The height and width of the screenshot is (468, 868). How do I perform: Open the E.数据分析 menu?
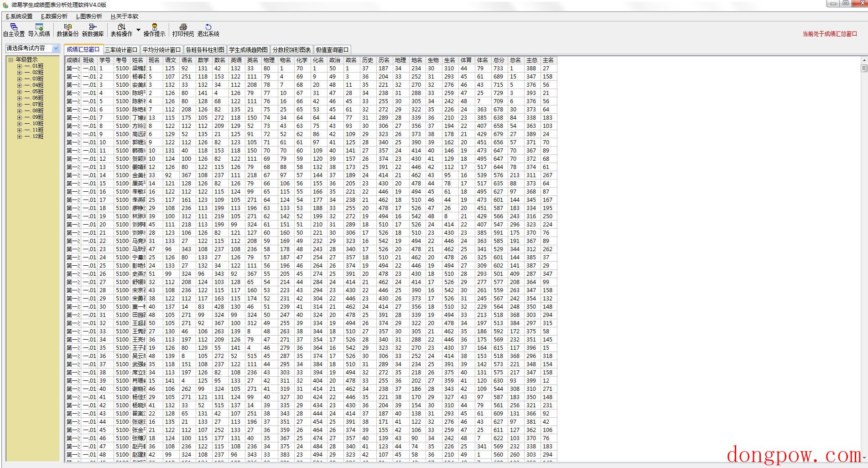click(54, 16)
